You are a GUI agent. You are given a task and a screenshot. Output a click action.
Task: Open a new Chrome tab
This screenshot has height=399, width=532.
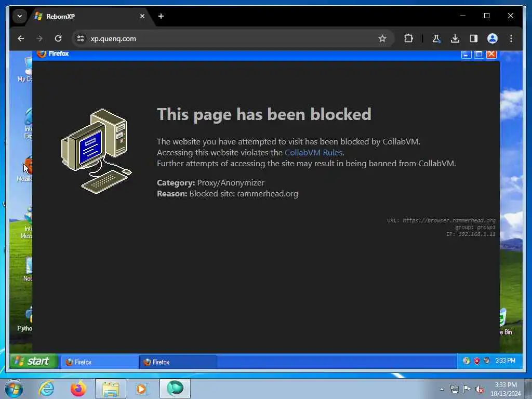point(161,16)
